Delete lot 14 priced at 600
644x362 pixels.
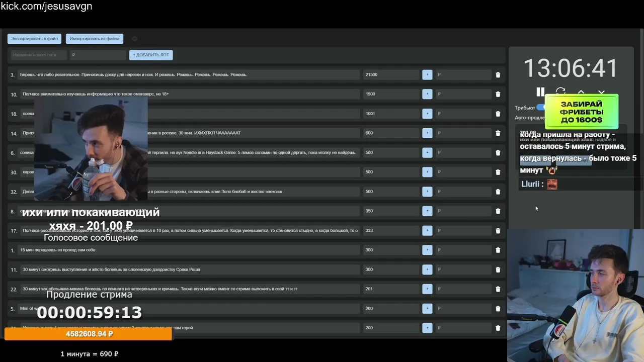click(x=498, y=133)
